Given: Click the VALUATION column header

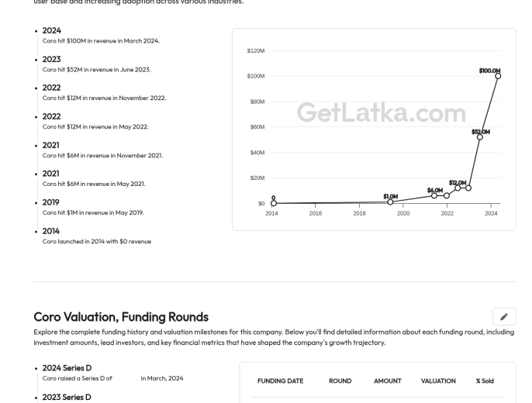Looking at the screenshot, I should tap(438, 381).
